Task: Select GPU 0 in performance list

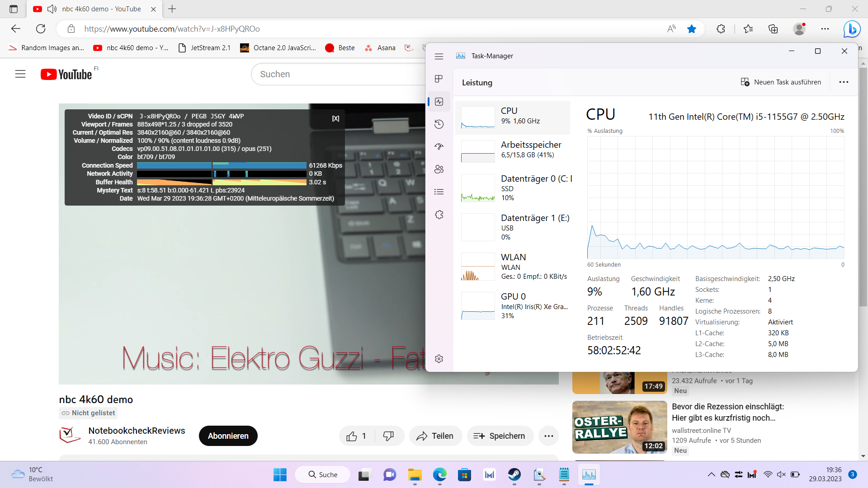Action: [513, 305]
